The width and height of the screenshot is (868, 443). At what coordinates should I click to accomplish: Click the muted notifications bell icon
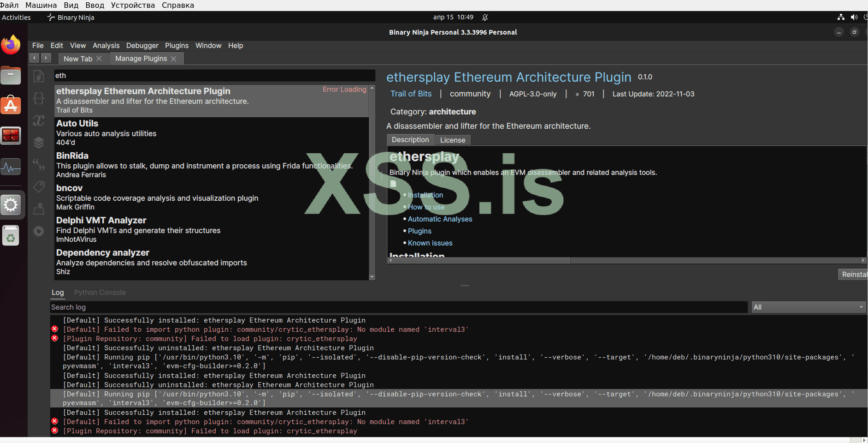point(485,18)
